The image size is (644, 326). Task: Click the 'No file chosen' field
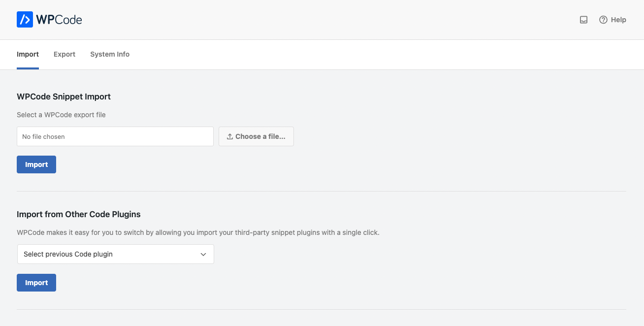click(x=115, y=136)
